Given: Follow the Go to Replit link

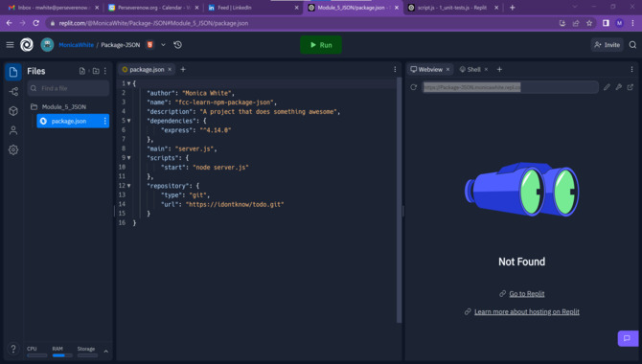Looking at the screenshot, I should pyautogui.click(x=527, y=293).
